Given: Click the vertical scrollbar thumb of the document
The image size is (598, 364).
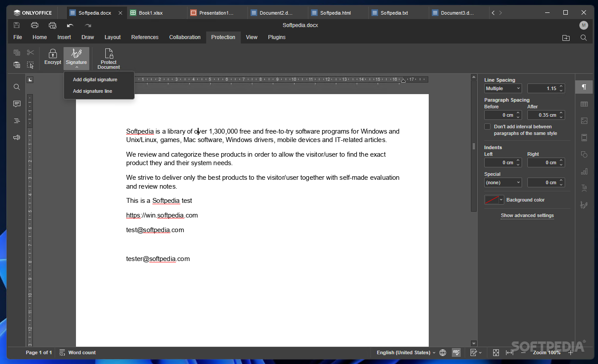Looking at the screenshot, I should point(474,146).
